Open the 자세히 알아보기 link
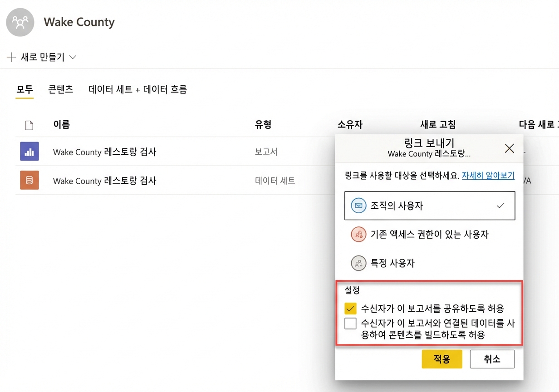 coord(488,176)
